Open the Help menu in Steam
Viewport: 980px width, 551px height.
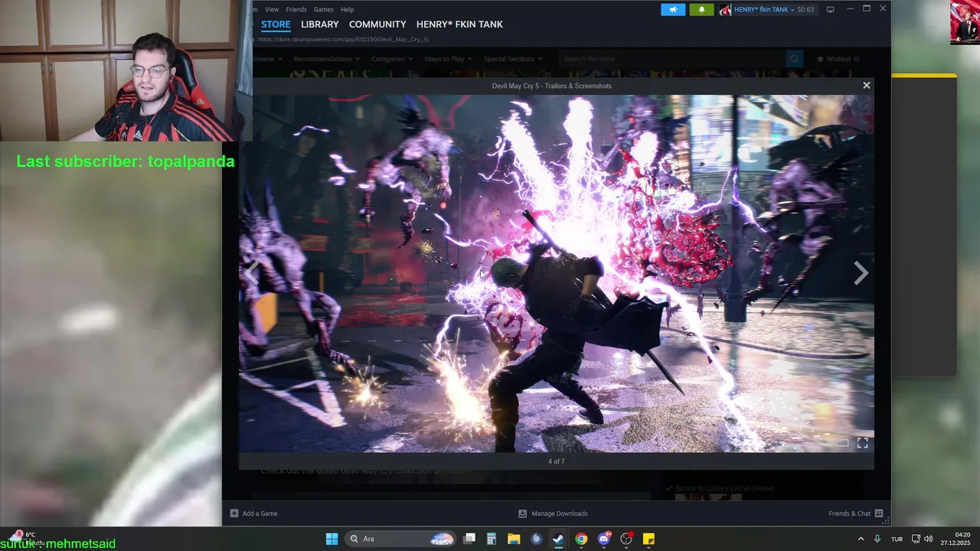point(347,9)
